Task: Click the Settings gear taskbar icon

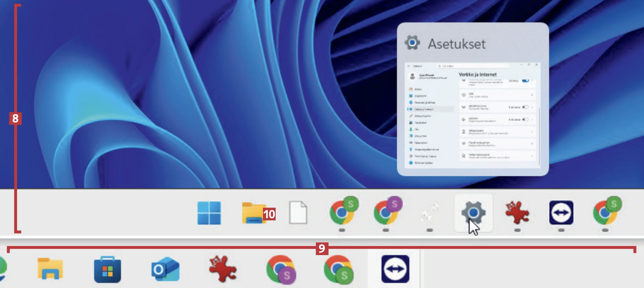Action: [473, 212]
